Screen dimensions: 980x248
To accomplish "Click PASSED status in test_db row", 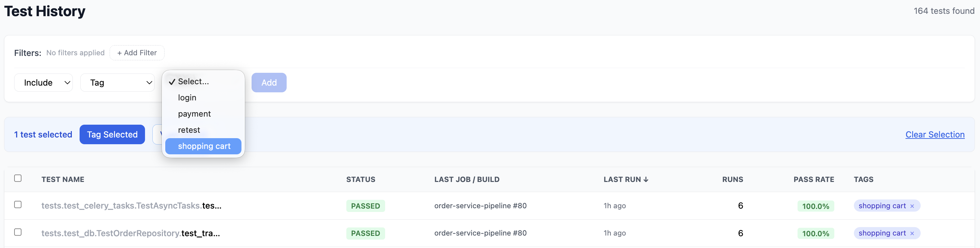I will [366, 234].
